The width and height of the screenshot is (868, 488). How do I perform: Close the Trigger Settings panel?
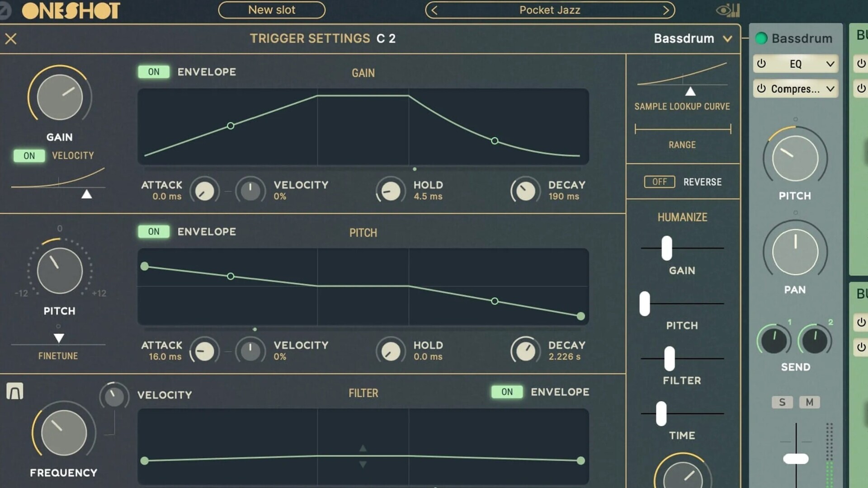click(11, 39)
